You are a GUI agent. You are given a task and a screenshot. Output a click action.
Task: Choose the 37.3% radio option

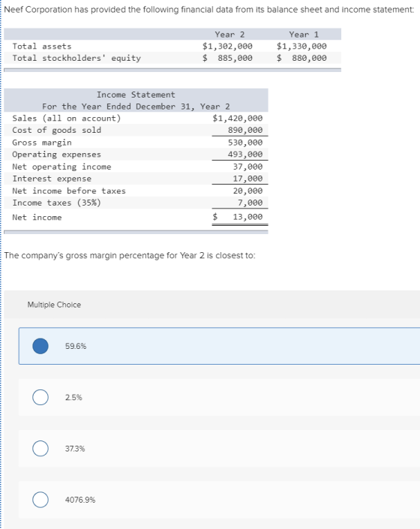coord(40,449)
